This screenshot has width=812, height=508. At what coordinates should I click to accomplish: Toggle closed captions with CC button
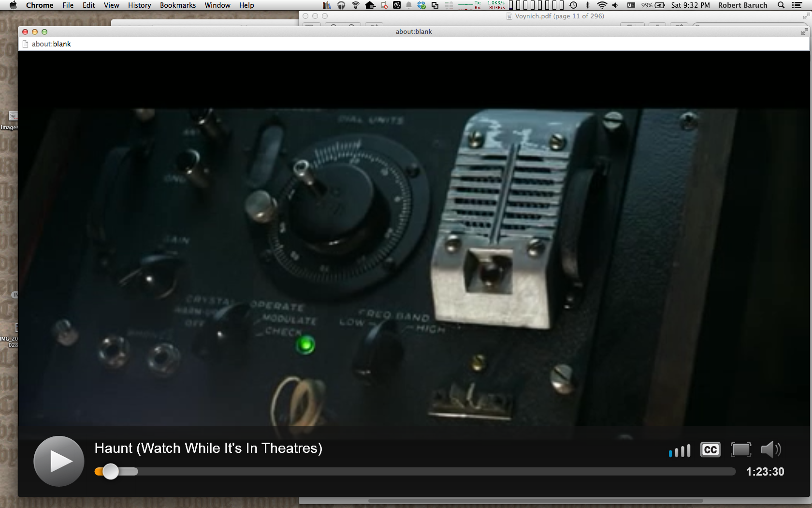click(710, 450)
